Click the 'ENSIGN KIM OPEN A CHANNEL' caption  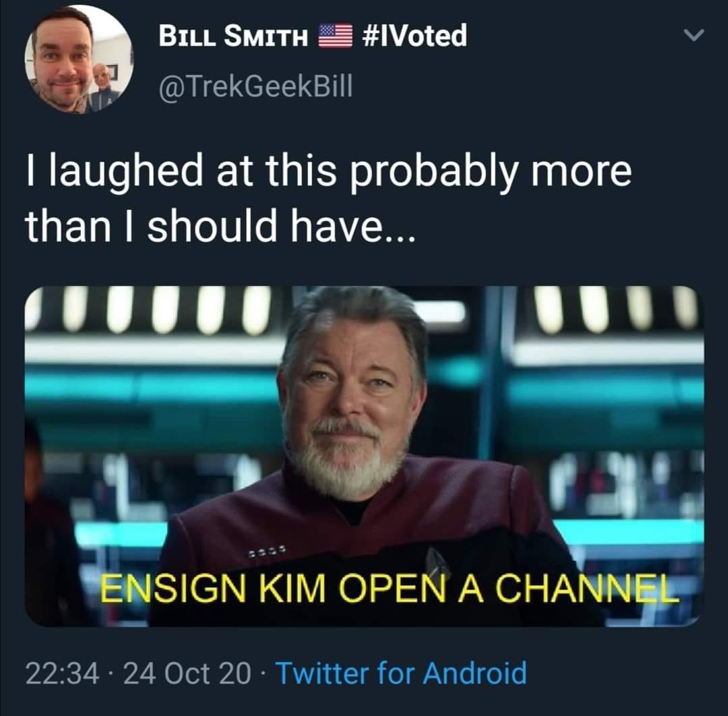tap(389, 588)
